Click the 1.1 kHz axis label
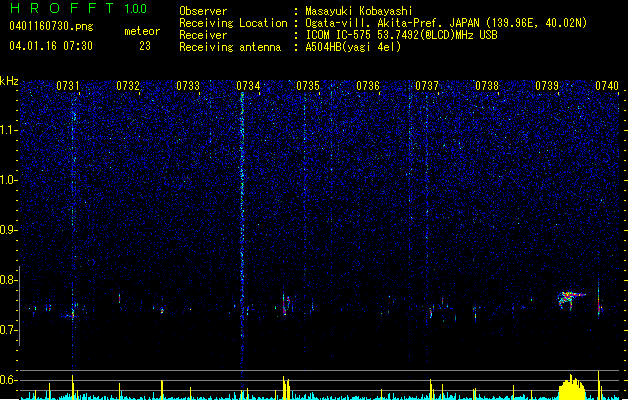The image size is (629, 400). pos(9,130)
